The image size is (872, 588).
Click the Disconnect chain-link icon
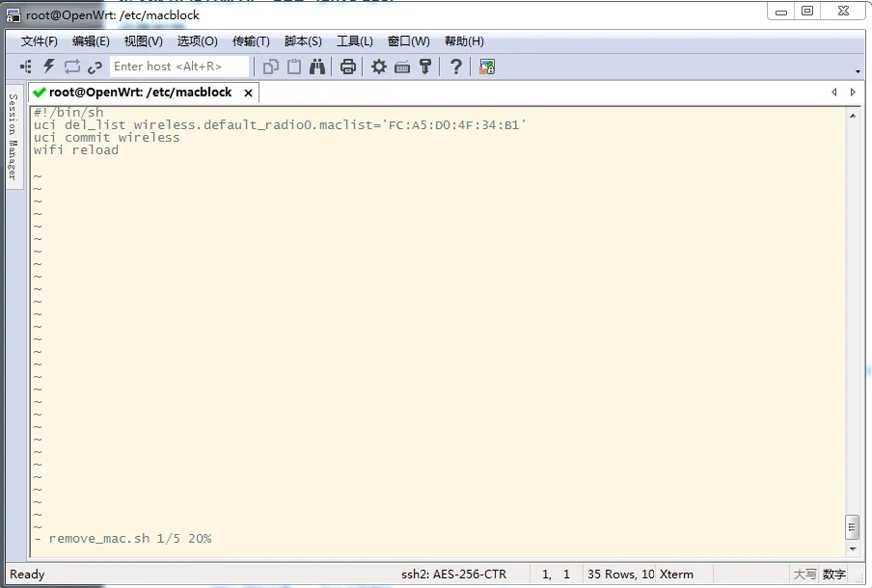tap(95, 67)
